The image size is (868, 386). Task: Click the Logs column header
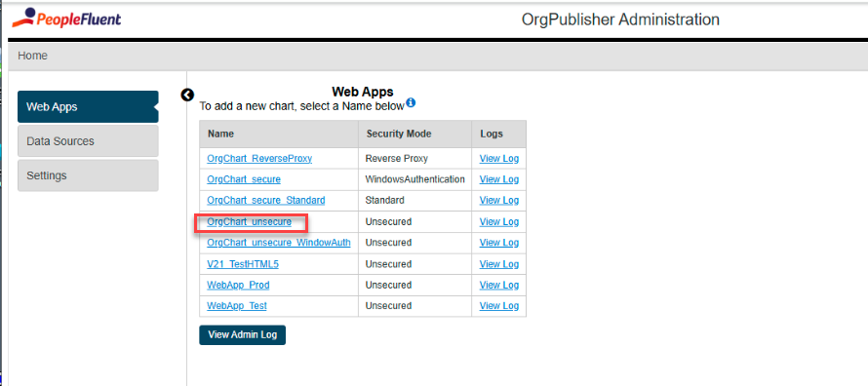[x=498, y=134]
